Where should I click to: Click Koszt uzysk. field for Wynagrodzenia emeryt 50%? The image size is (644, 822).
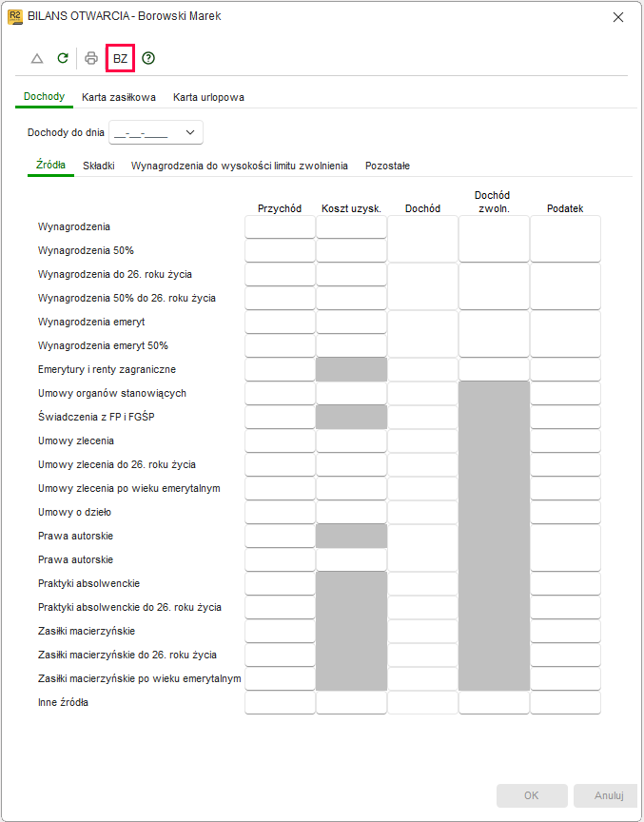352,345
